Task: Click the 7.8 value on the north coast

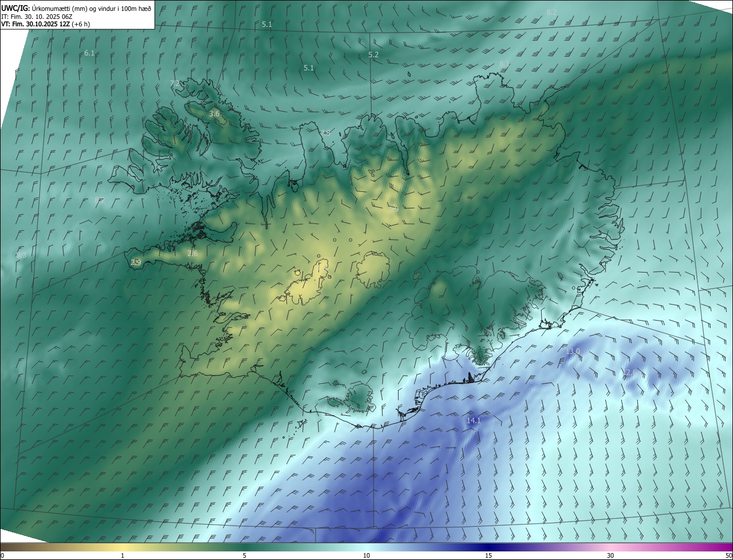Action: 325,133
